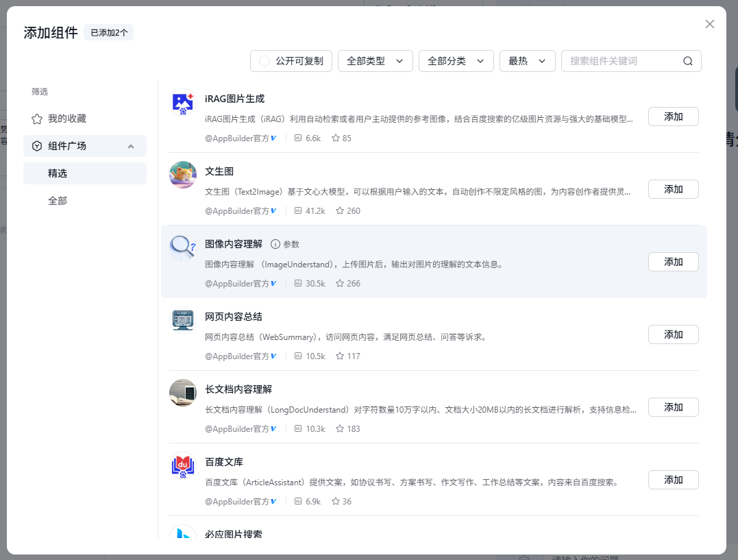Viewport: 738px width, 560px height.
Task: Click the 文生图 cat thumbnail icon
Action: pos(182,175)
